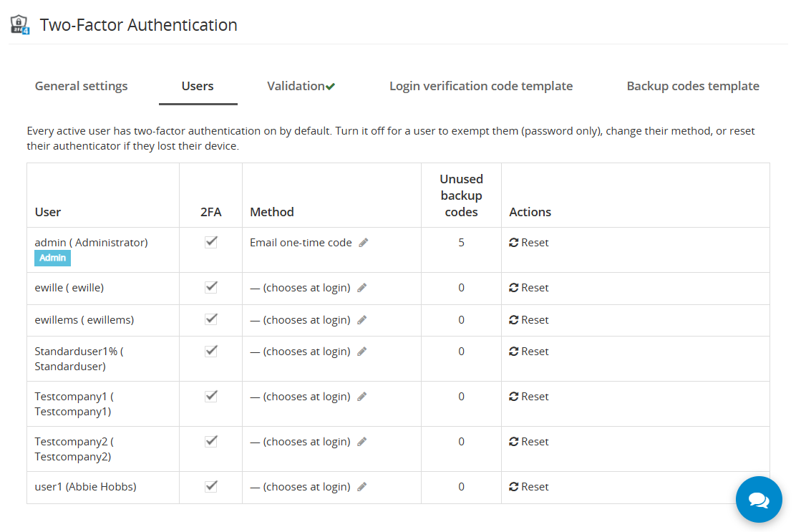
Task: Click the Two-Factor Authentication lock icon
Action: point(20,24)
